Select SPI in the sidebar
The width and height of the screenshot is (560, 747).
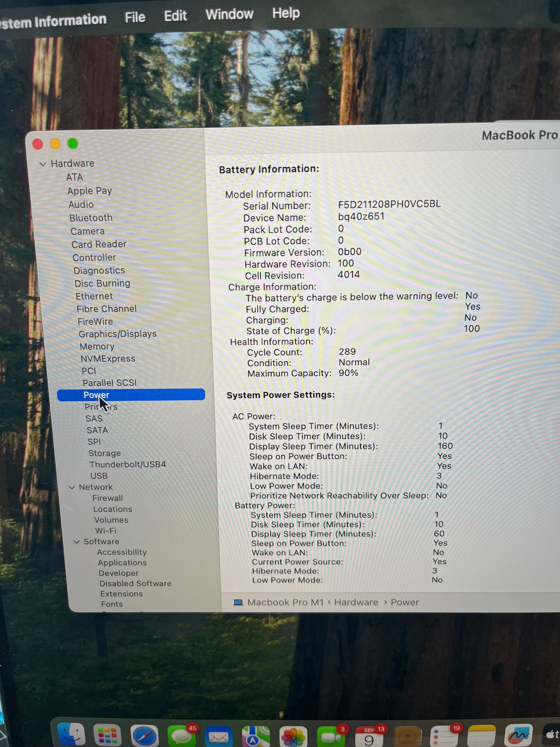[94, 442]
